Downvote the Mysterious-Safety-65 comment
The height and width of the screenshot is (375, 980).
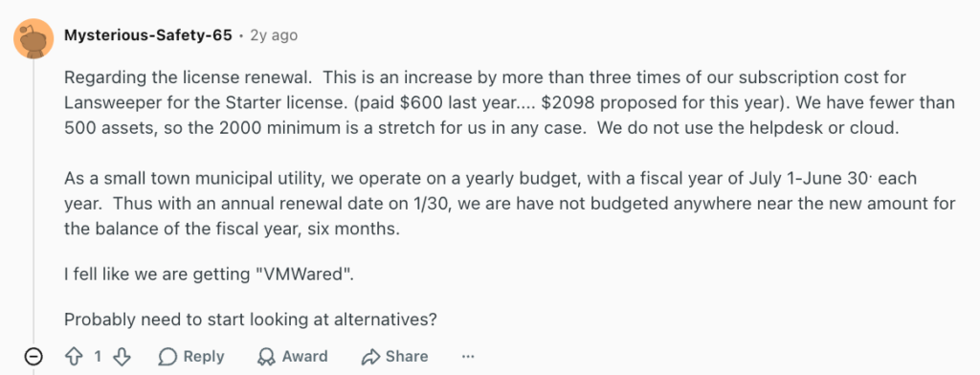click(122, 357)
